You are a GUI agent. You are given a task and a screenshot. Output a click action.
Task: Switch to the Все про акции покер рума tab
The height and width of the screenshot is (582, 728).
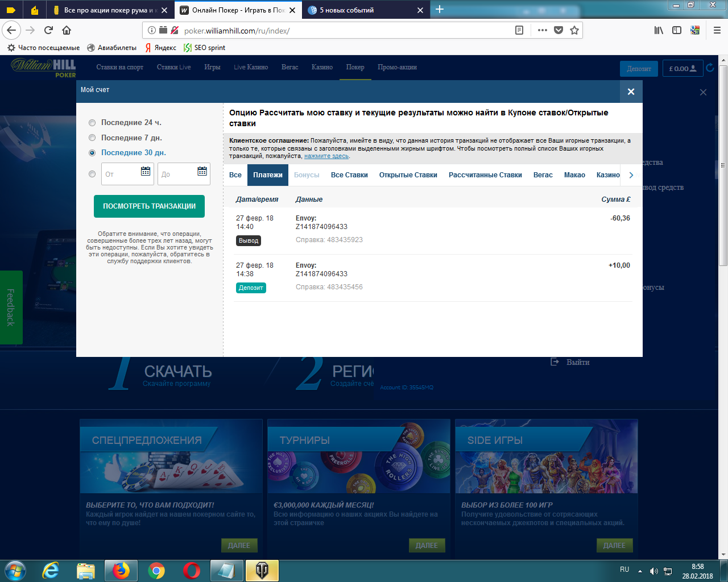coord(110,10)
